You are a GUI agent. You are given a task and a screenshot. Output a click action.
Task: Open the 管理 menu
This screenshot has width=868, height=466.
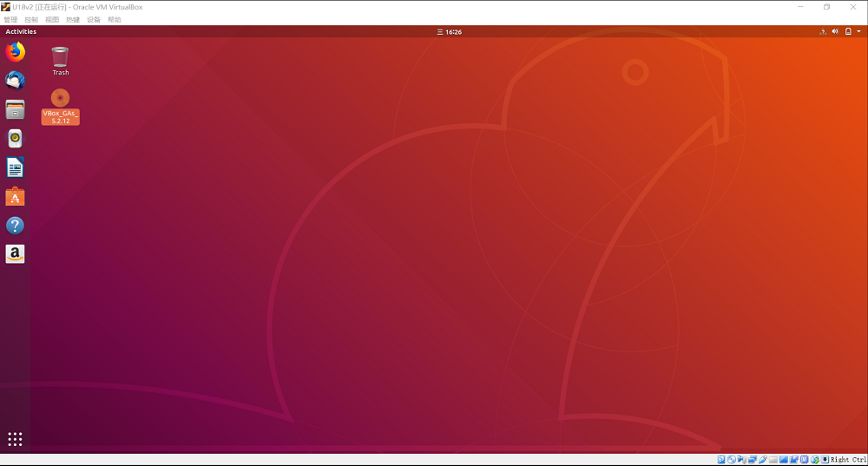tap(10, 19)
